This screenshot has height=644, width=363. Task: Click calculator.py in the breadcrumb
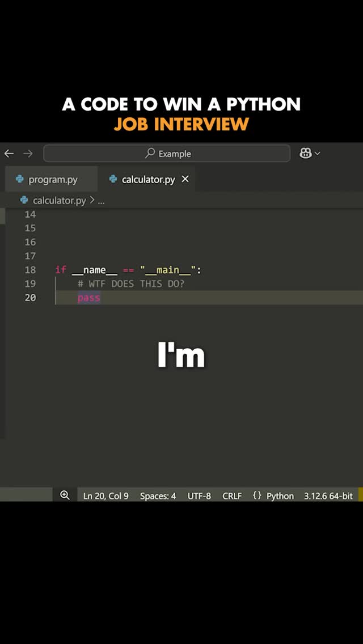tap(59, 200)
